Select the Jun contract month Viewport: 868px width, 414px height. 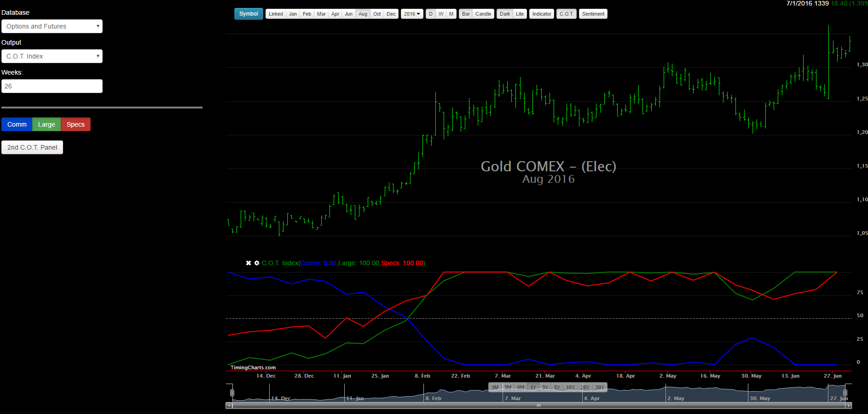tap(349, 14)
